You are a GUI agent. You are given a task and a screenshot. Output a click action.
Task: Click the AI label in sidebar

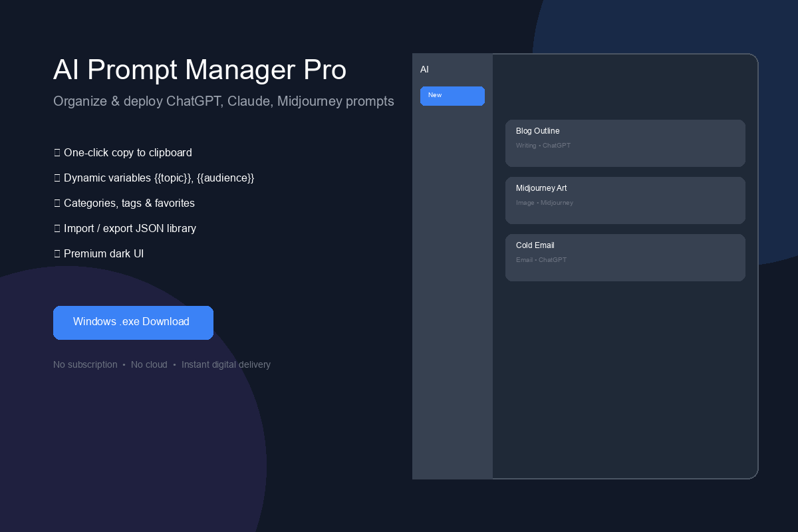[424, 69]
